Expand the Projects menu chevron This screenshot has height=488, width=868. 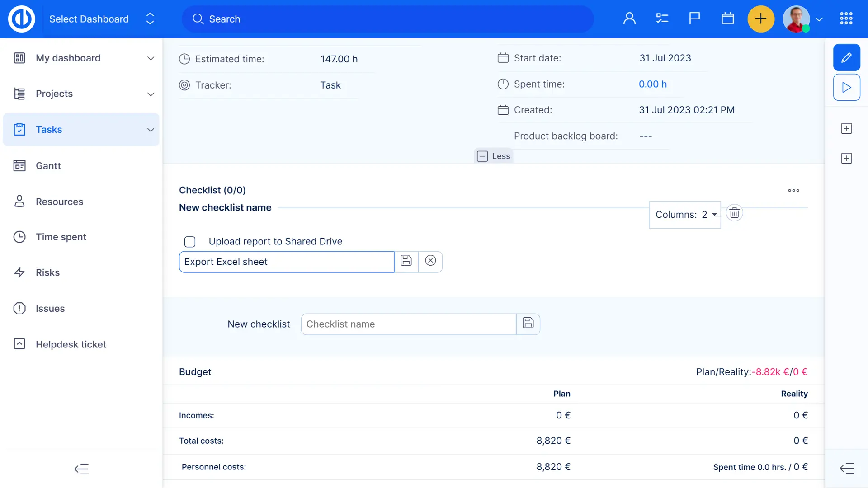pyautogui.click(x=151, y=94)
